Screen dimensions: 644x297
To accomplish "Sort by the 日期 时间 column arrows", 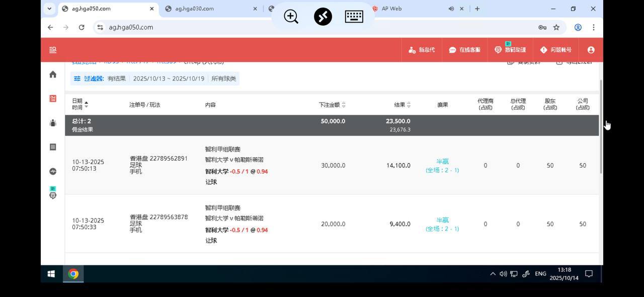I will click(x=86, y=104).
